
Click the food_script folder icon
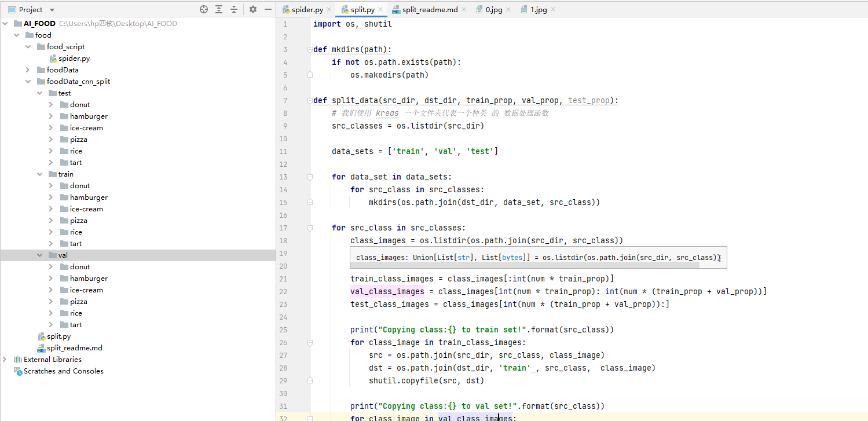(x=41, y=47)
